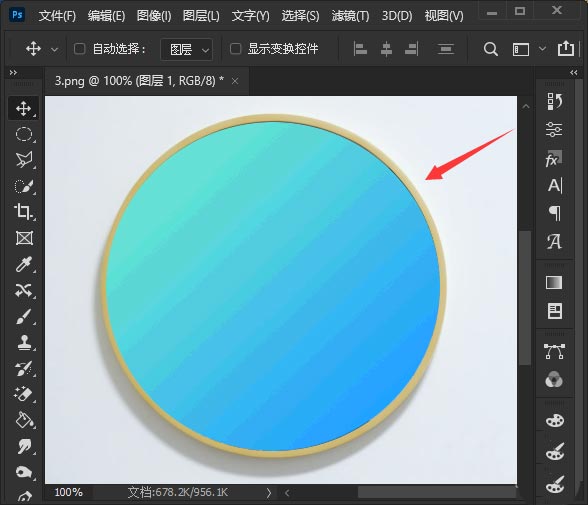Enable the 自动选择 checkbox
Image resolution: width=588 pixels, height=505 pixels.
80,49
